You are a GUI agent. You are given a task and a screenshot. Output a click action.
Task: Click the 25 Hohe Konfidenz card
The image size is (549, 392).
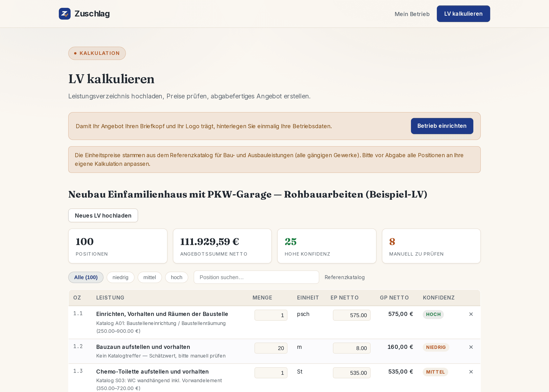click(x=327, y=246)
